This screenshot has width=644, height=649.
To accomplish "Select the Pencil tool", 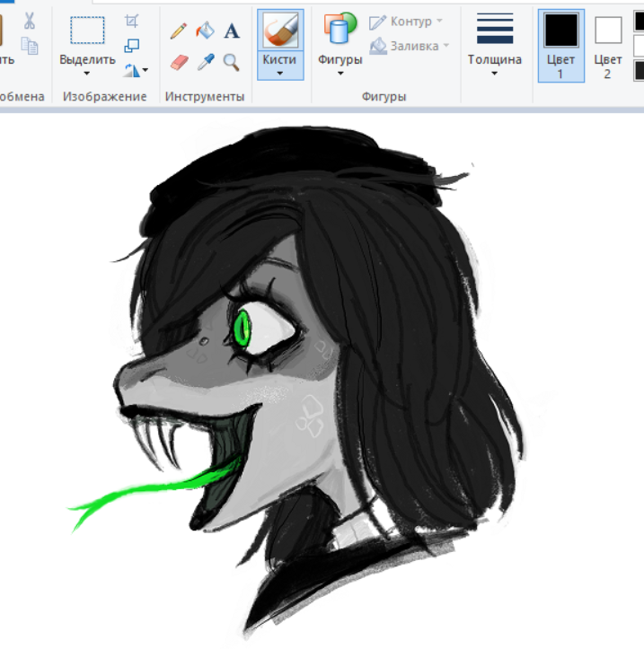I will [179, 31].
